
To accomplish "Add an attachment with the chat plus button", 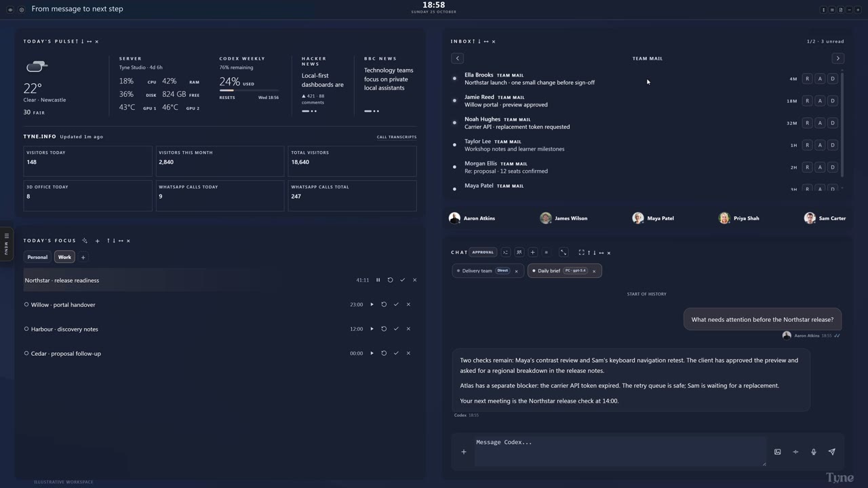I will pyautogui.click(x=464, y=452).
